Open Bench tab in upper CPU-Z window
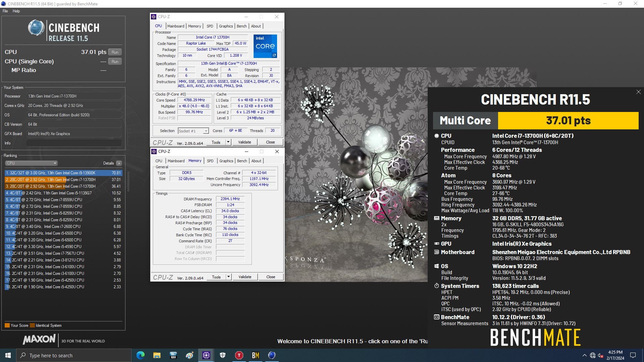This screenshot has width=644, height=362. [x=241, y=26]
